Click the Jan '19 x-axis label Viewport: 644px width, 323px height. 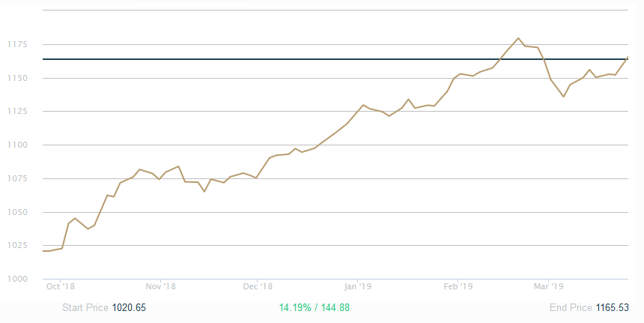358,286
